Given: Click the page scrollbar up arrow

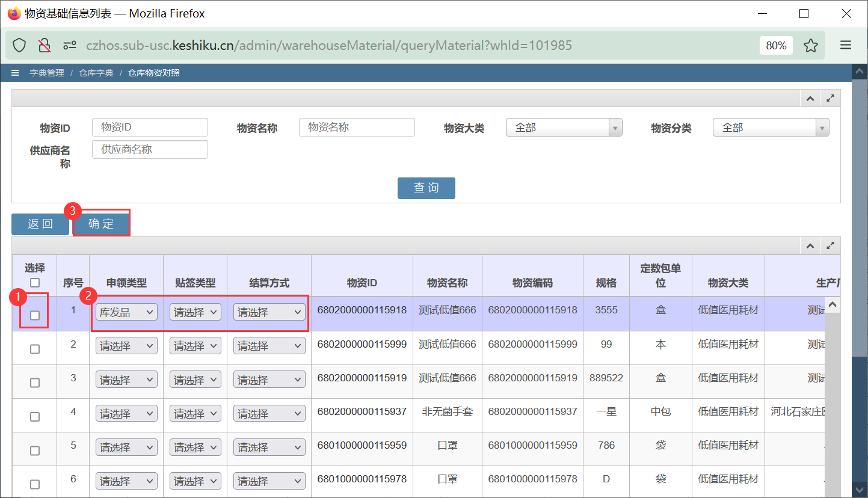Looking at the screenshot, I should coord(860,71).
